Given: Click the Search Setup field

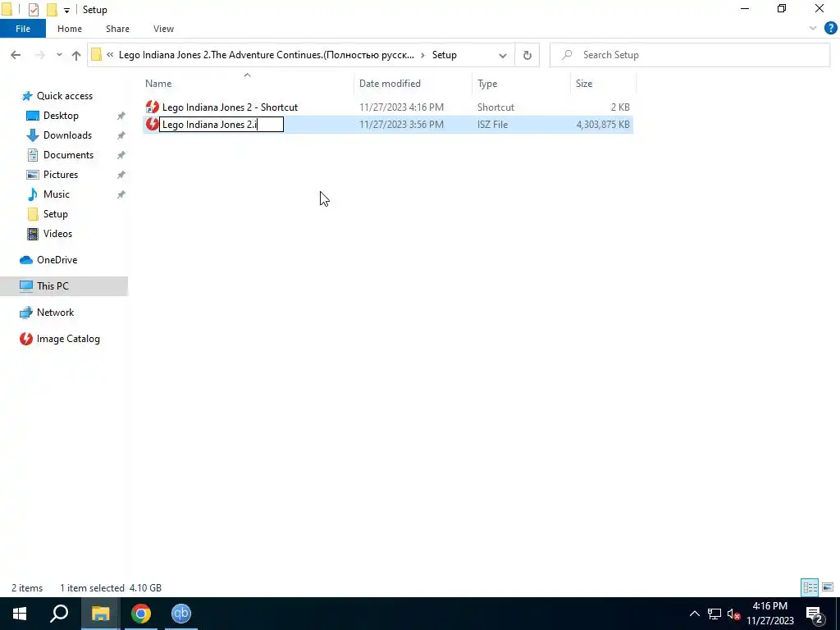Looking at the screenshot, I should 690,55.
